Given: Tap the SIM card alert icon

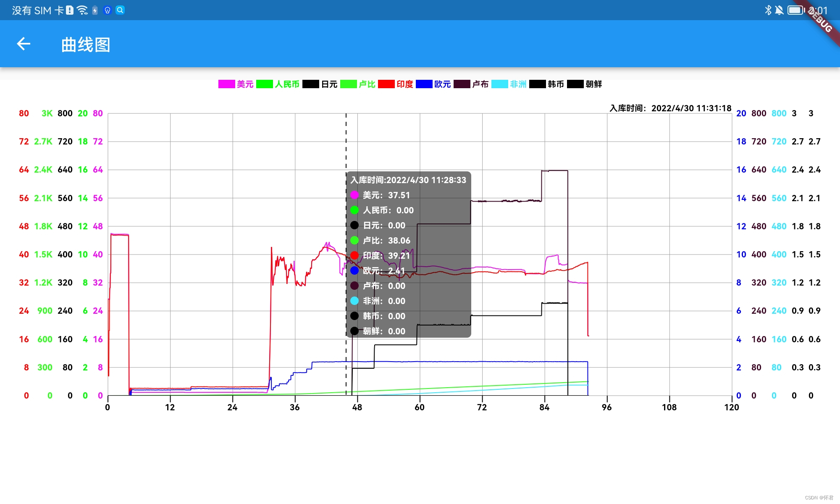Looking at the screenshot, I should [70, 10].
